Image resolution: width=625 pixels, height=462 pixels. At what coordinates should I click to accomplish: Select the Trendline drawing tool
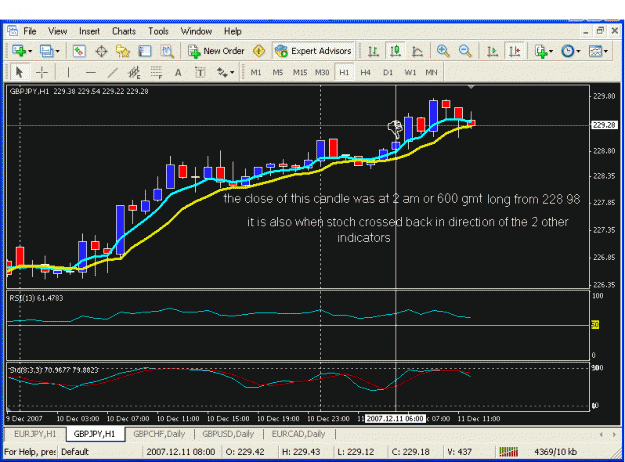113,72
